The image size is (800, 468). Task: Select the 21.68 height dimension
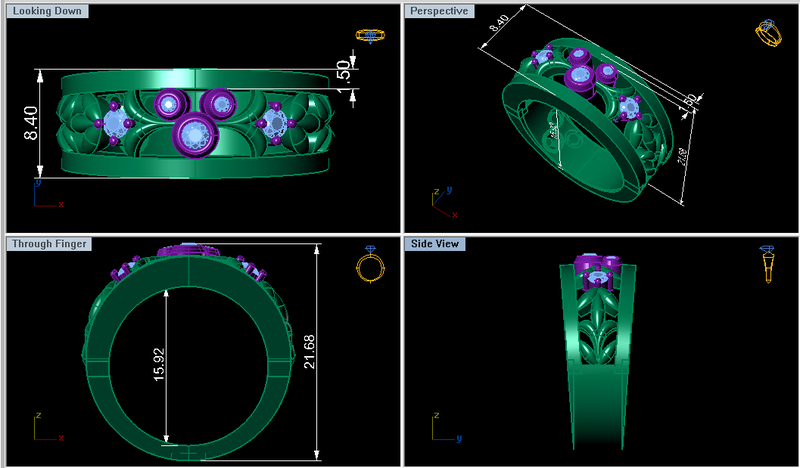tap(310, 352)
